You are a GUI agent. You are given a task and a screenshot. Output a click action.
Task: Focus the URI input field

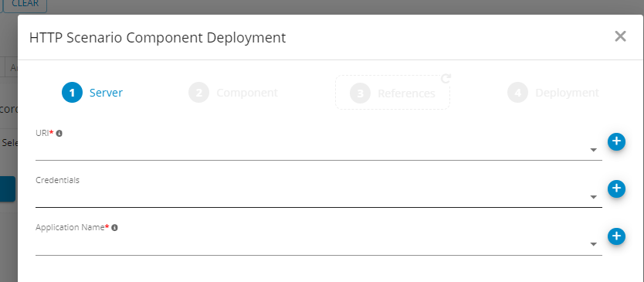[312, 150]
